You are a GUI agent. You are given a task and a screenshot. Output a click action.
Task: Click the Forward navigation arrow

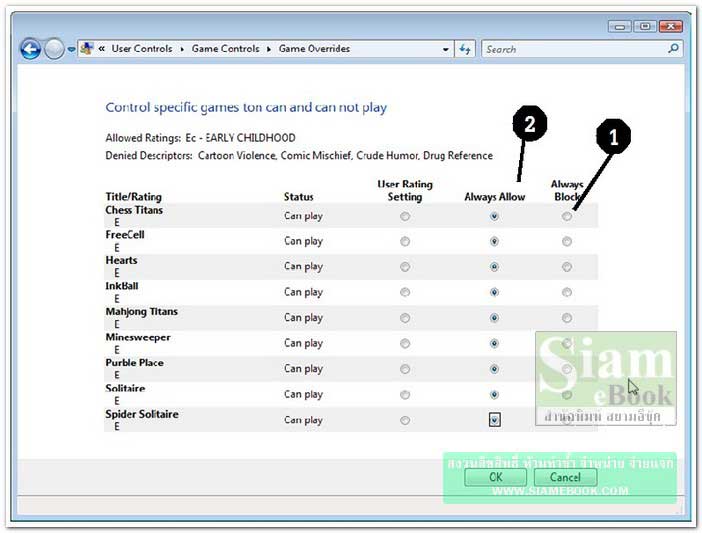pyautogui.click(x=54, y=49)
